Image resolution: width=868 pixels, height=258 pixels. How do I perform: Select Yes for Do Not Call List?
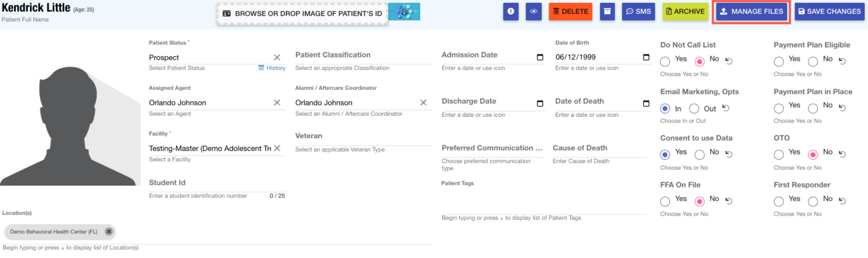click(665, 61)
